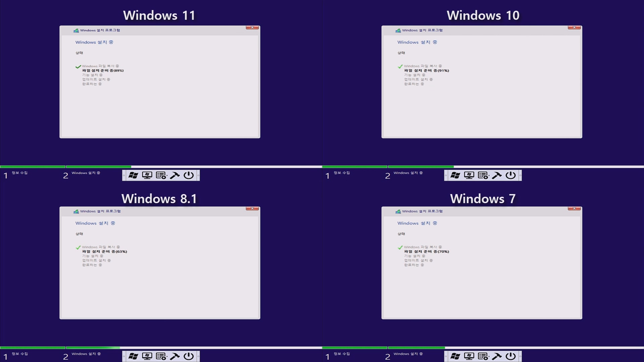Click the monitor icon in the Windows 7 toolbar
Viewport: 644px width, 362px height.
[x=469, y=356]
